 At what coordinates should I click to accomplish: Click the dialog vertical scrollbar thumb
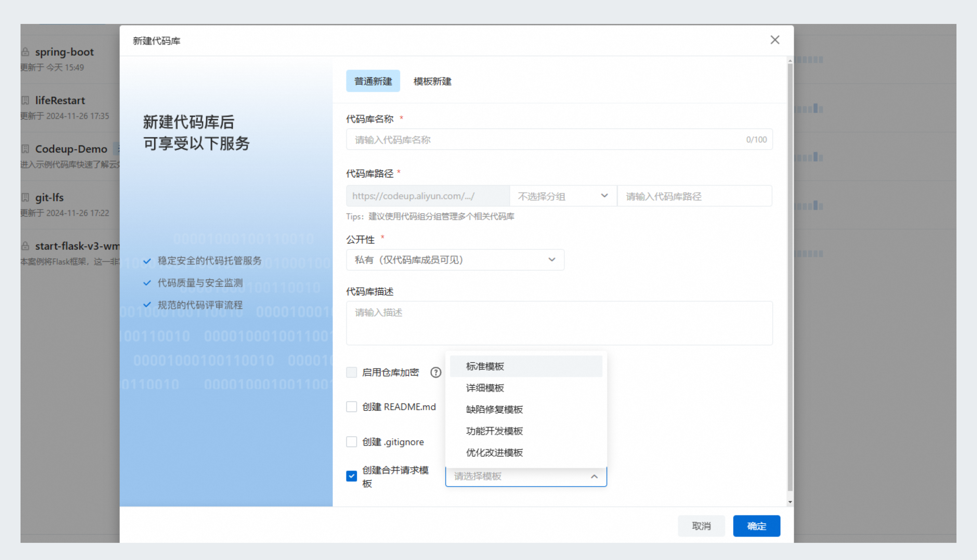click(790, 277)
